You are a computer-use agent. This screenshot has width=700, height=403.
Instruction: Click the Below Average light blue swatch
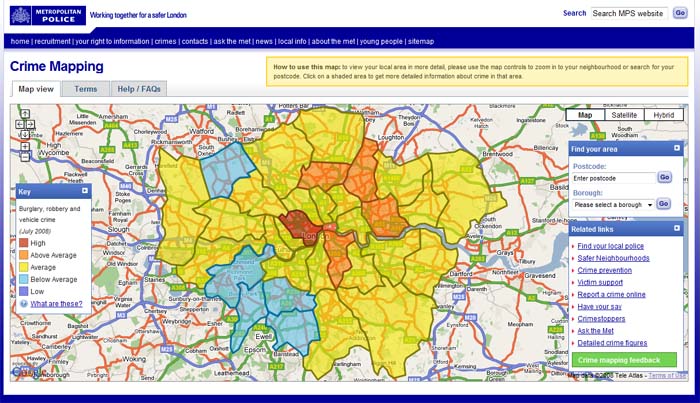(x=24, y=279)
